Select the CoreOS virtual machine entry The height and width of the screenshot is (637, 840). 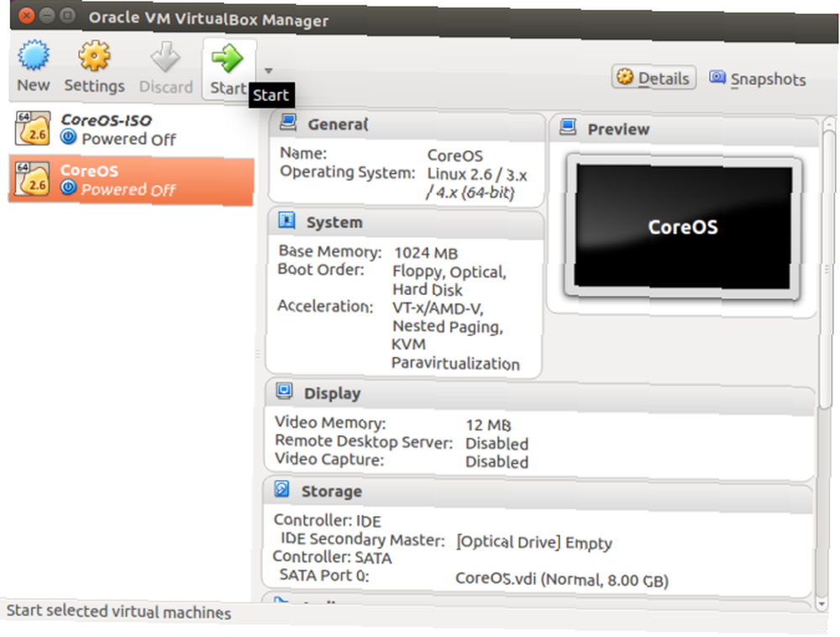point(131,180)
